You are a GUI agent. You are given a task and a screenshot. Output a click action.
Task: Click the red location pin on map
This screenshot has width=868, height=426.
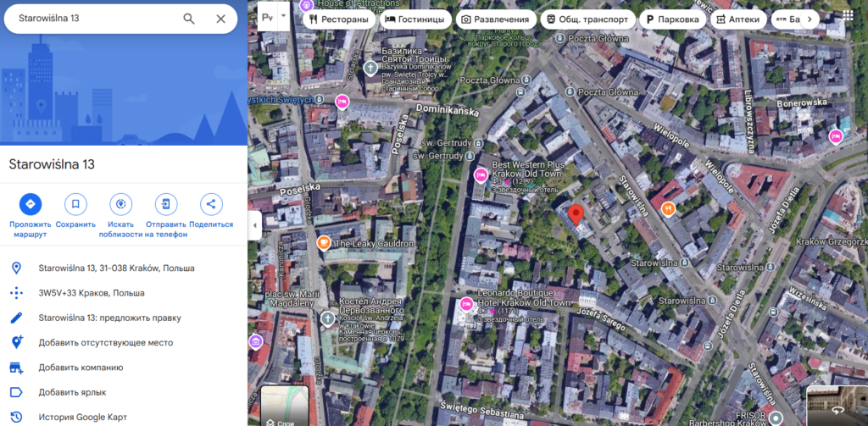click(576, 215)
